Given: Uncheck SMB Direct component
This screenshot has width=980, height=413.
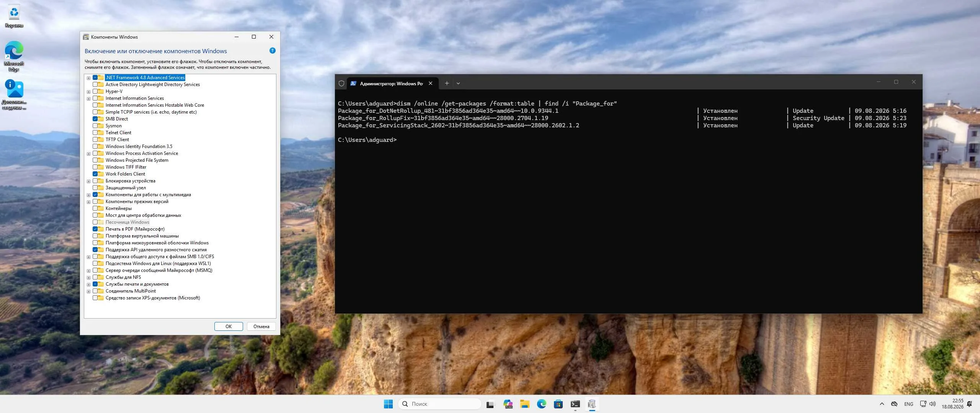Looking at the screenshot, I should [x=95, y=119].
